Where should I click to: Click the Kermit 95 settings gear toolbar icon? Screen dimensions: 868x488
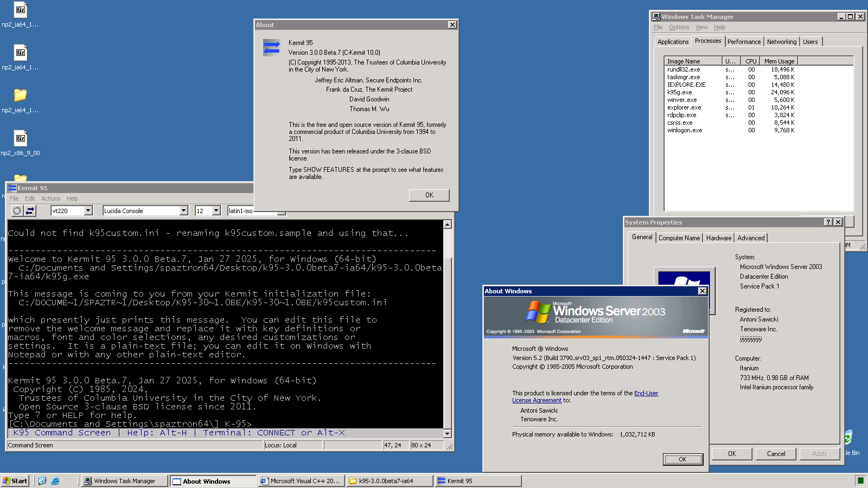(x=17, y=211)
